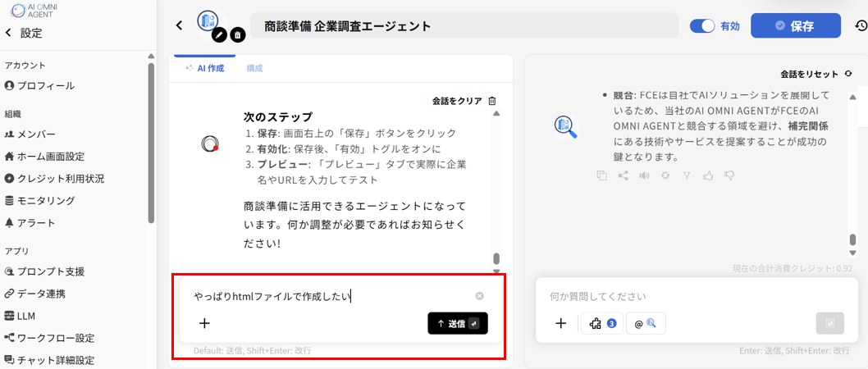Regenerate the preview response
868x369 pixels.
(665, 175)
